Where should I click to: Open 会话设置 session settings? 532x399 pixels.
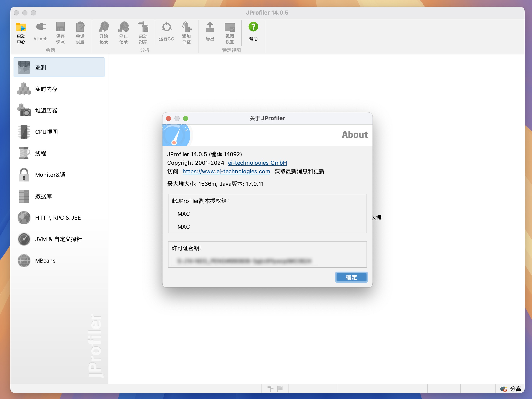[80, 33]
